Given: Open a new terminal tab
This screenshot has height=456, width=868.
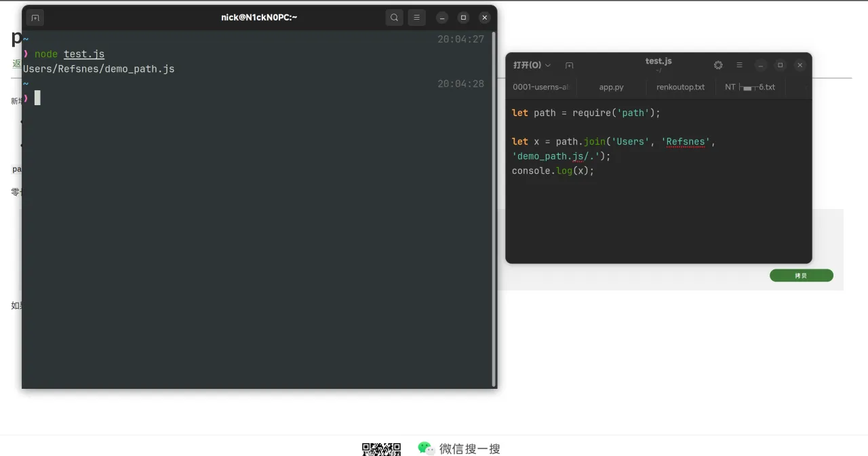Looking at the screenshot, I should tap(35, 18).
